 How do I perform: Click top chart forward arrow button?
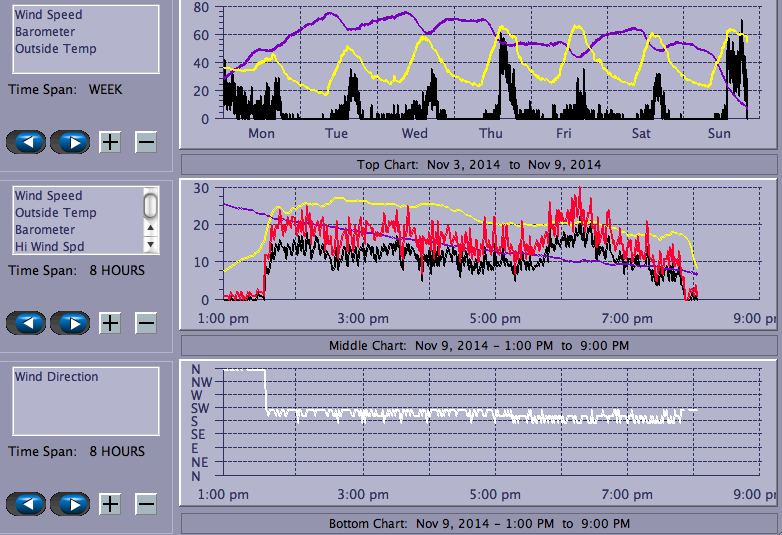click(x=70, y=142)
